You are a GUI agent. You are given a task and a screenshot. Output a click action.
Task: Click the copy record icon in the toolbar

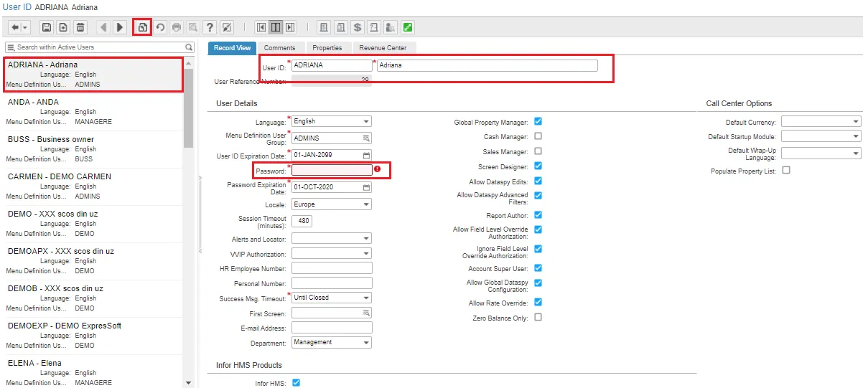pyautogui.click(x=143, y=27)
